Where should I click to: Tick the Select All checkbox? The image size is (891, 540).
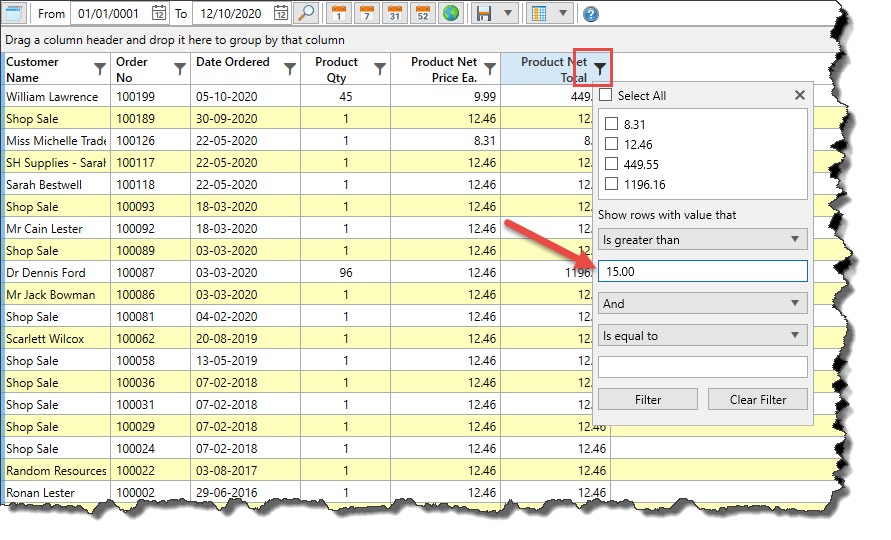[605, 96]
